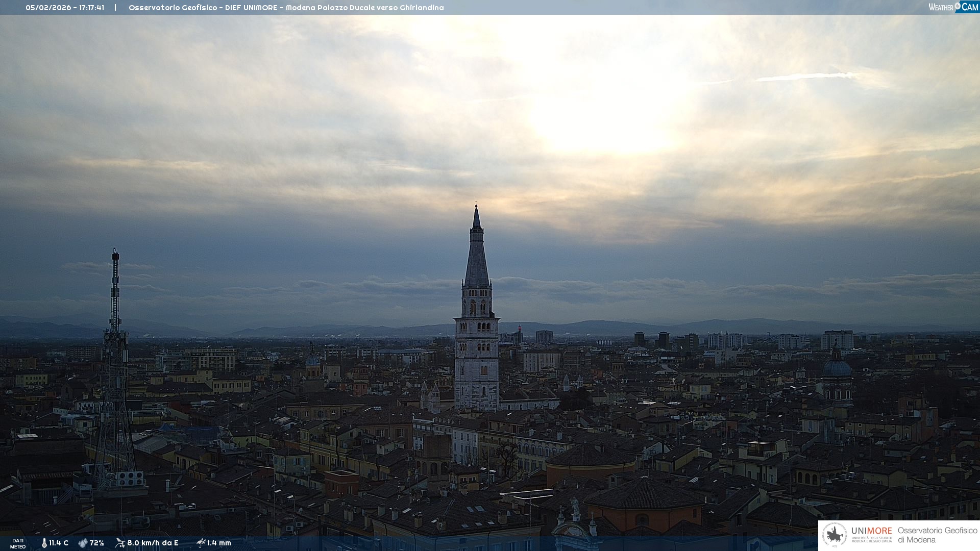Click the DATI METEO label
Viewport: 980px width, 551px height.
click(x=18, y=543)
